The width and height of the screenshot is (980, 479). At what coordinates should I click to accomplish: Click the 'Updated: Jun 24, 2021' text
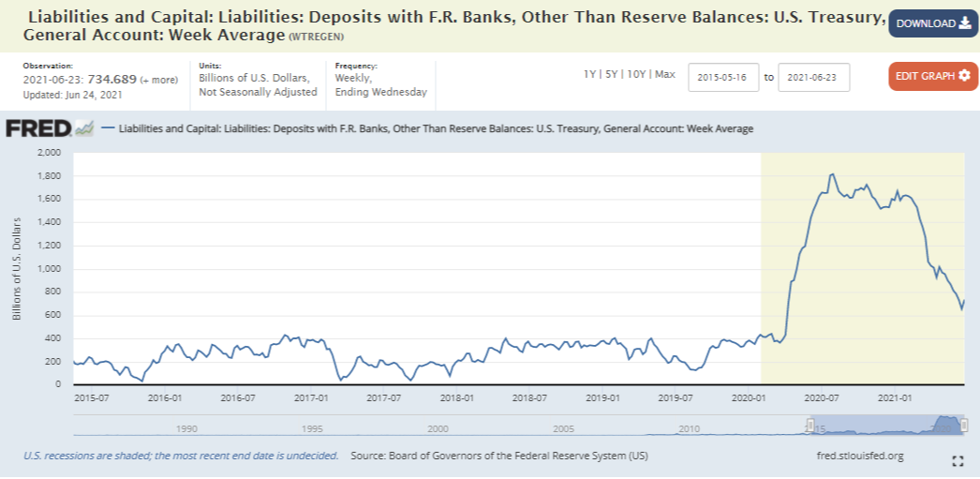(x=72, y=95)
